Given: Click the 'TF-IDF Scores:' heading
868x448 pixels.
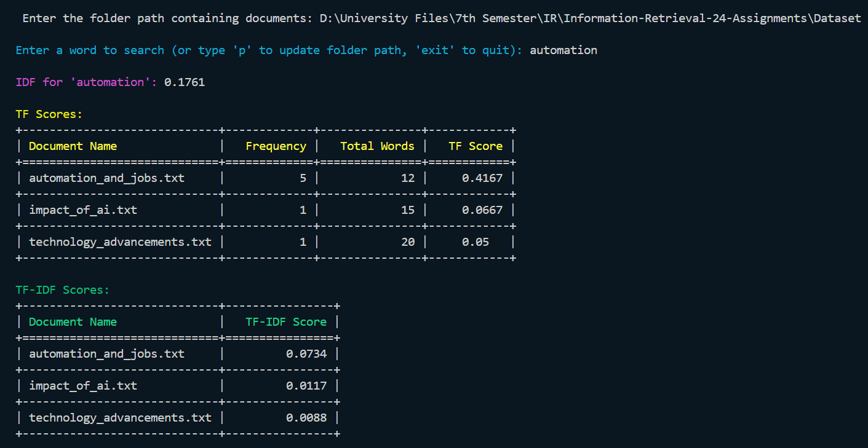Looking at the screenshot, I should [x=63, y=290].
